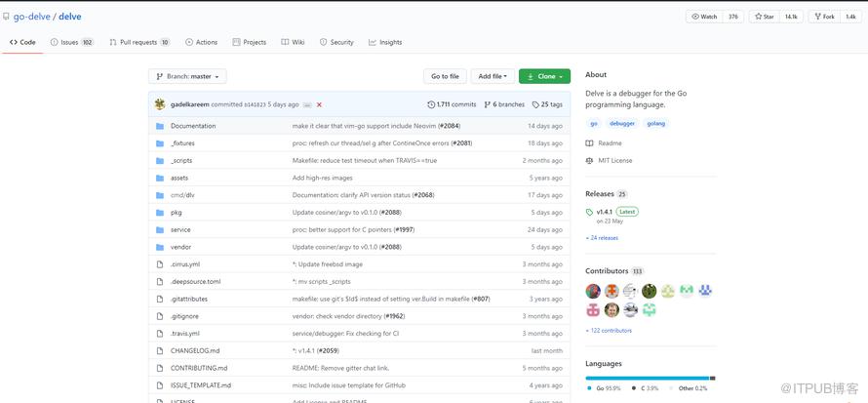
Task: Open the Contributors heading link
Action: 614,271
